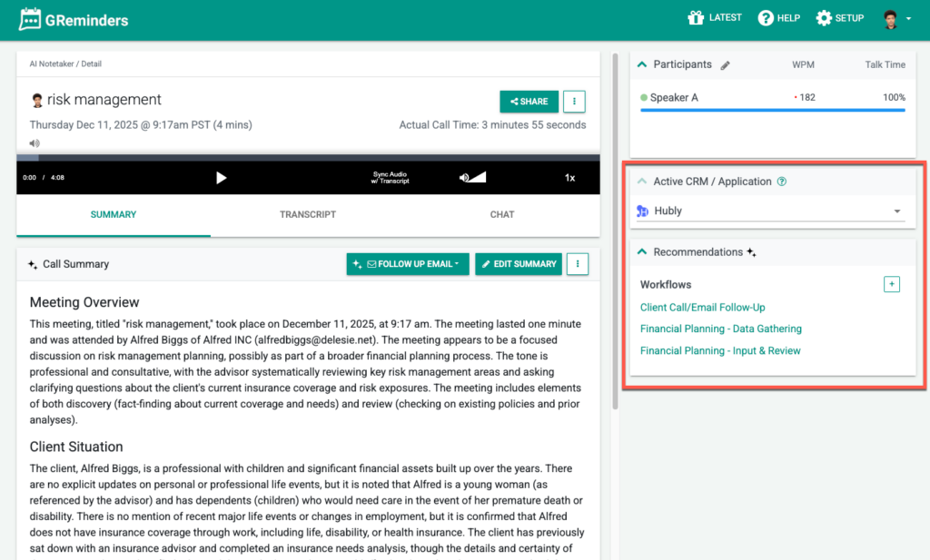Viewport: 930px width, 560px height.
Task: Switch to the Chat tab
Action: [x=502, y=215]
